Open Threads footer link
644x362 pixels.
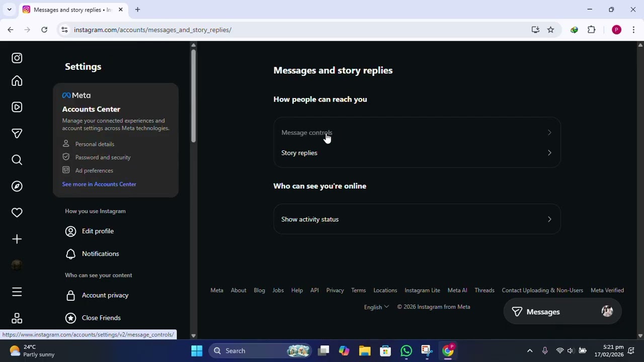pyautogui.click(x=485, y=291)
